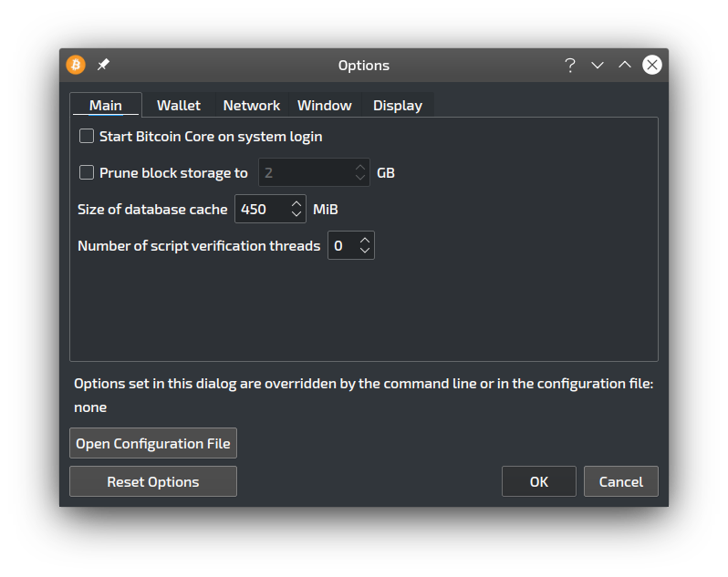Viewport: 728px width, 577px height.
Task: Click the down chevron minimize button
Action: (598, 65)
